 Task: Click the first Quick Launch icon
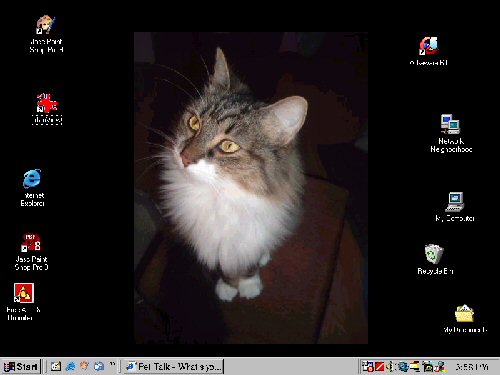[x=56, y=366]
